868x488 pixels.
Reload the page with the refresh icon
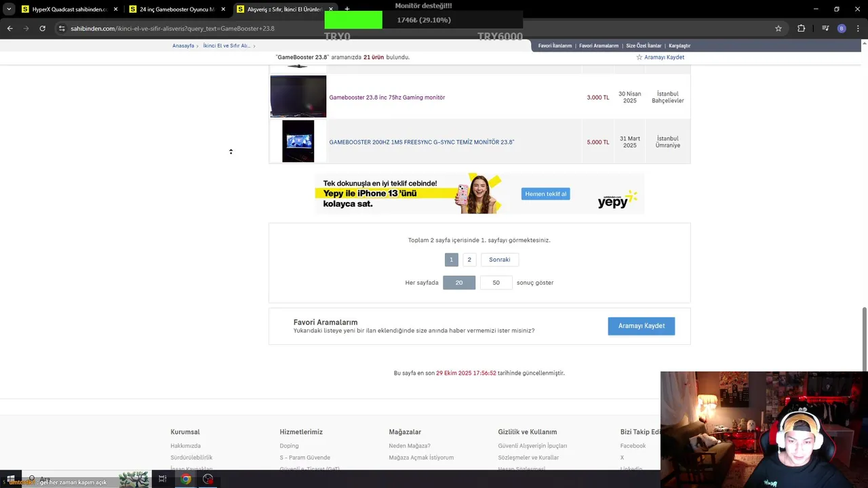point(42,28)
